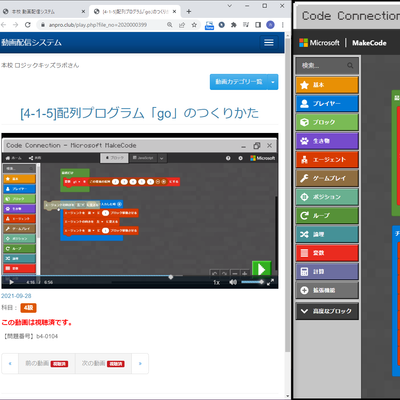400x400 pixels.
Task: Click the Microsoft logo in MakeCode header
Action: click(319, 43)
